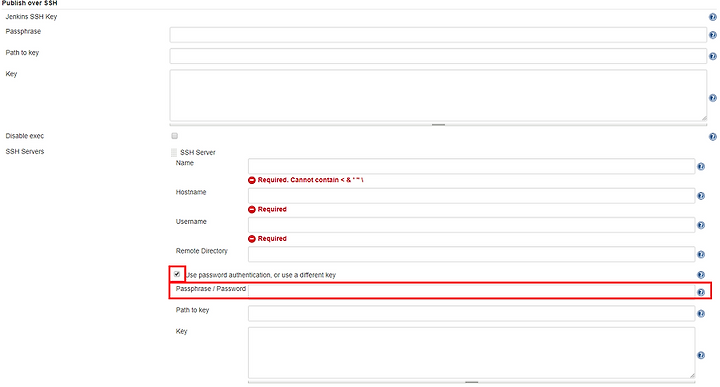
Task: Open help icon for SSH Server Name
Action: 701,166
